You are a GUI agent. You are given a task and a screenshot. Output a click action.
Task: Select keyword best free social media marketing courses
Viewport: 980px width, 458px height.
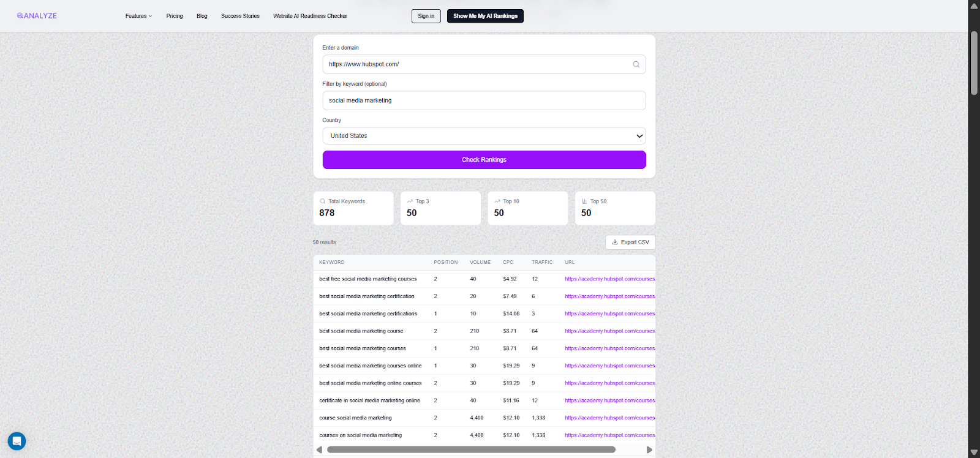coord(367,279)
